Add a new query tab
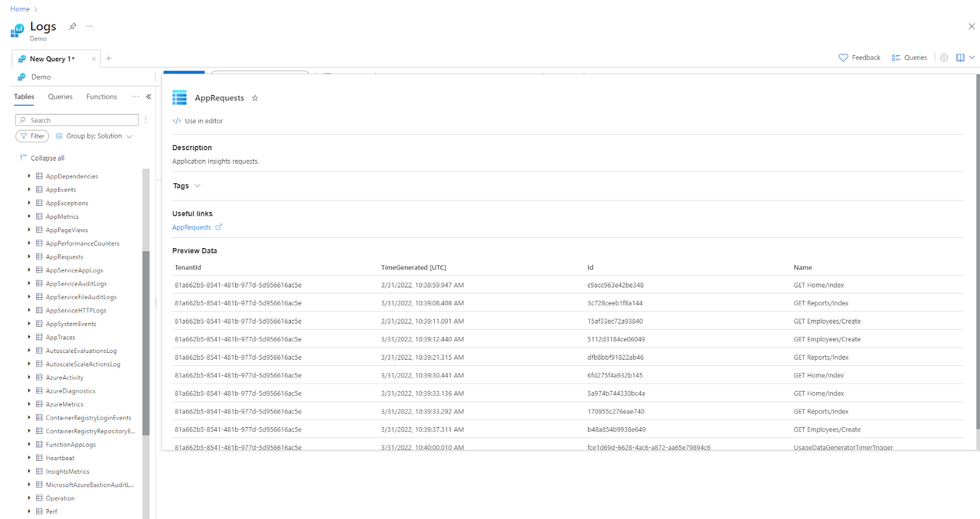The image size is (980, 519). (109, 58)
